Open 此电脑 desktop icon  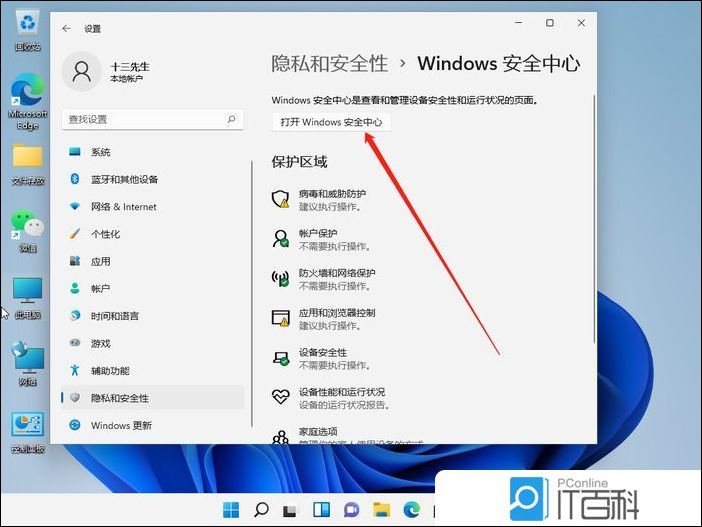[x=28, y=298]
